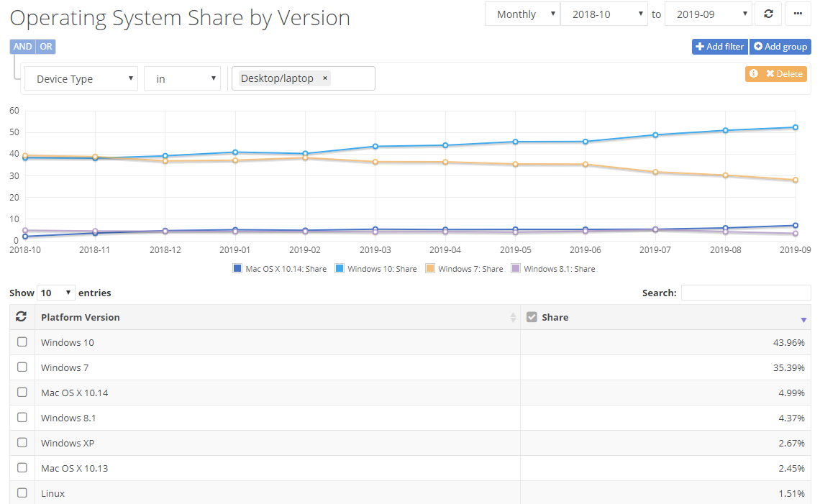Screen dimensions: 820x504
Task: Check the Windows 10 row checkbox
Action: click(22, 342)
